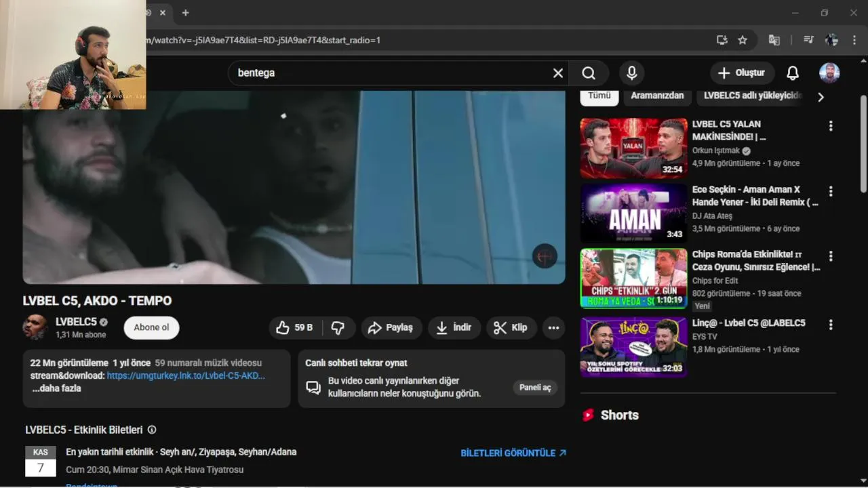Open title Linç@ - Lvbel C5 @LABELC5
The height and width of the screenshot is (488, 868).
(x=749, y=323)
